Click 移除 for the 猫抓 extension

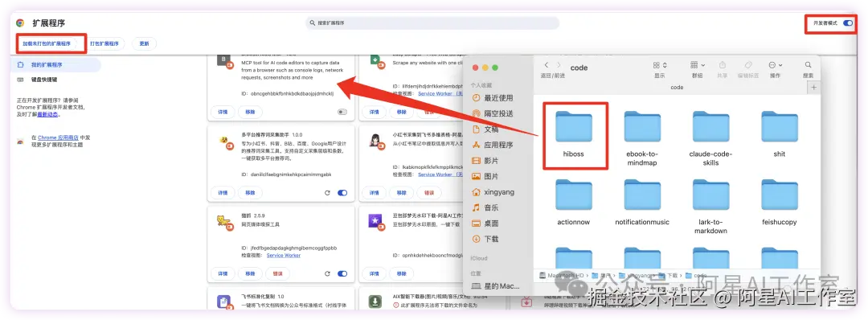[x=250, y=273]
